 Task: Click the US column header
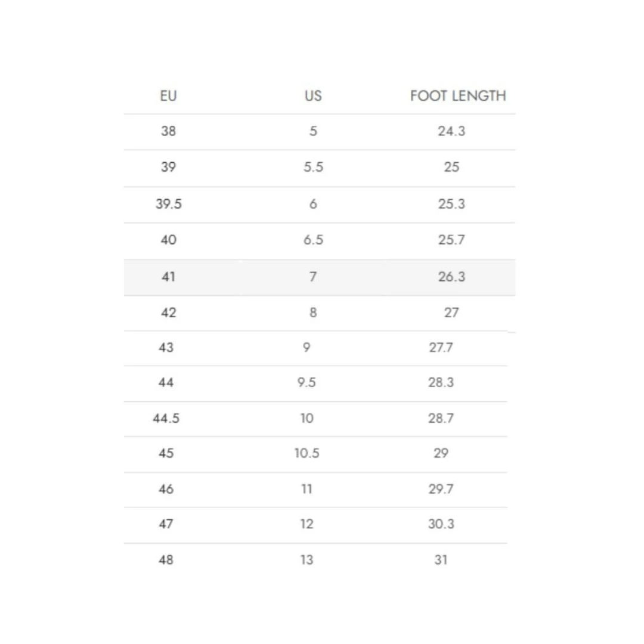(313, 95)
